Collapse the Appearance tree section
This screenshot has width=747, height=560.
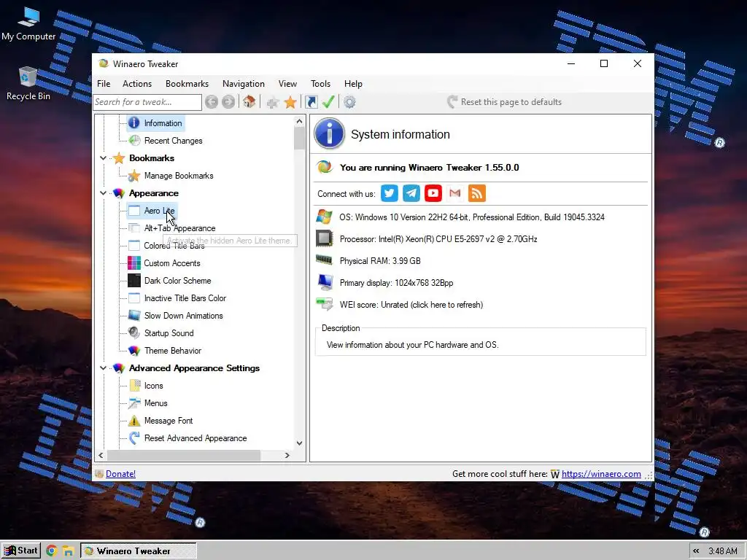103,192
